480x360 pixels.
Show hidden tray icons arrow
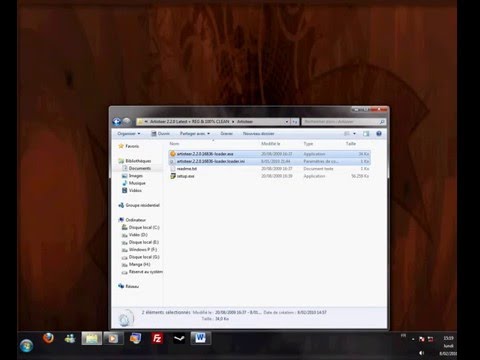(413, 339)
